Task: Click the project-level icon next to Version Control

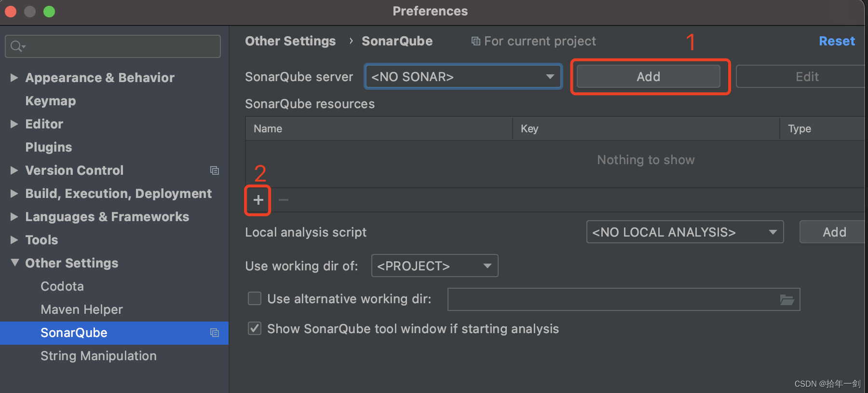Action: [215, 170]
